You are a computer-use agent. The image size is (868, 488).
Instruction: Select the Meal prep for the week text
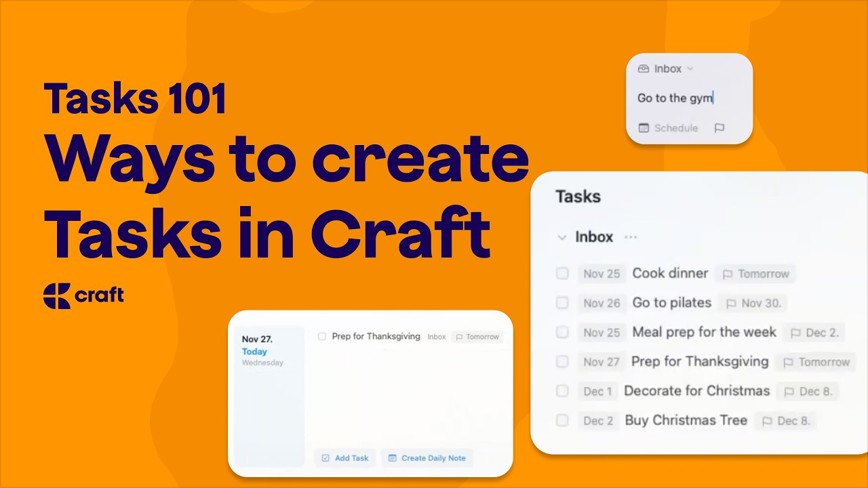704,332
